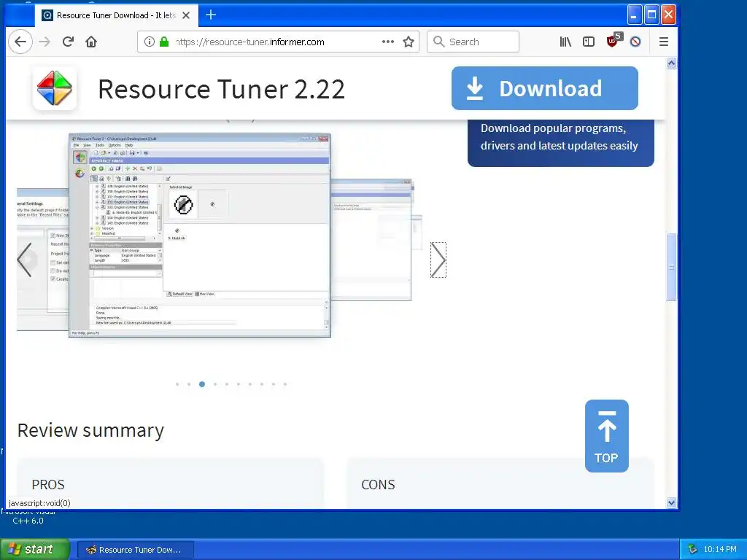The image size is (747, 560).
Task: Close the Resource Tuner Download tab
Action: (x=186, y=15)
